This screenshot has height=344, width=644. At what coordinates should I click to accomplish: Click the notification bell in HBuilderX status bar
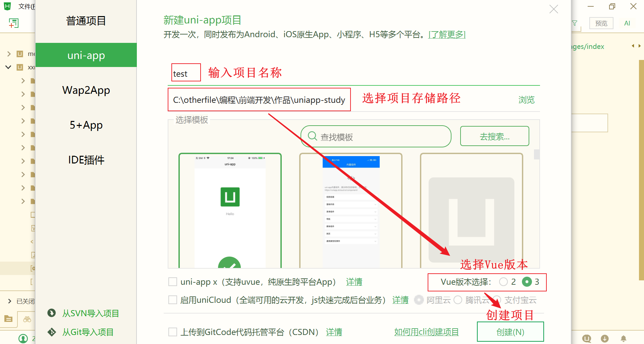coord(623,339)
